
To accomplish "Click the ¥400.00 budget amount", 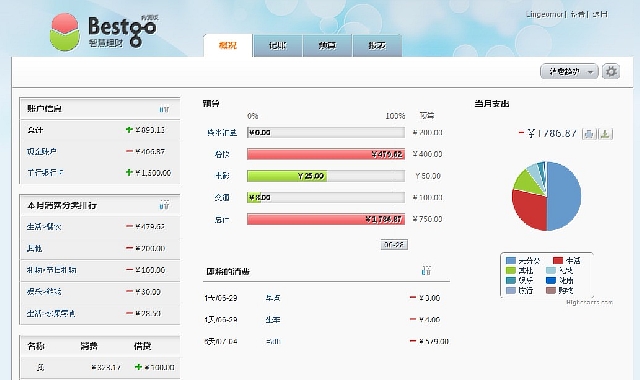I will (x=427, y=154).
